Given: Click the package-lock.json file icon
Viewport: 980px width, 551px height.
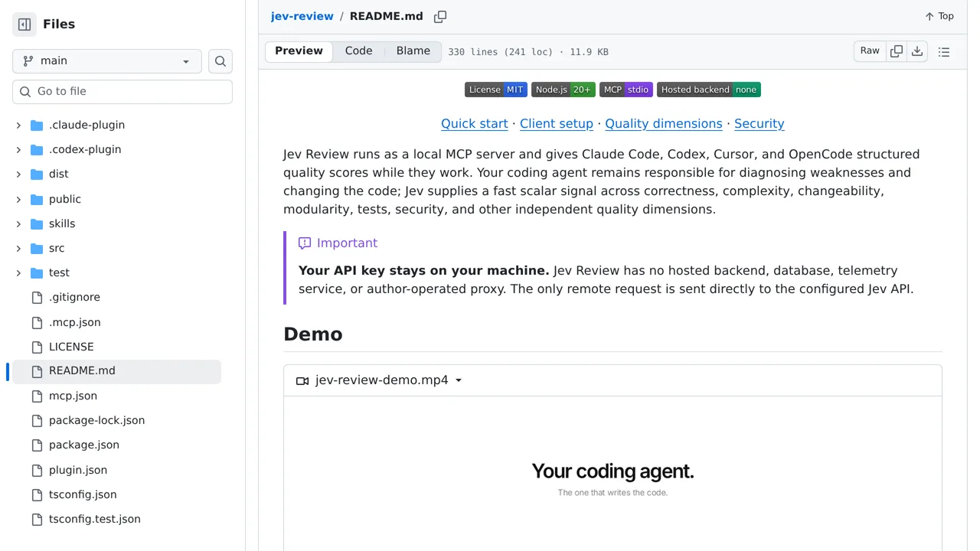Looking at the screenshot, I should (x=37, y=420).
